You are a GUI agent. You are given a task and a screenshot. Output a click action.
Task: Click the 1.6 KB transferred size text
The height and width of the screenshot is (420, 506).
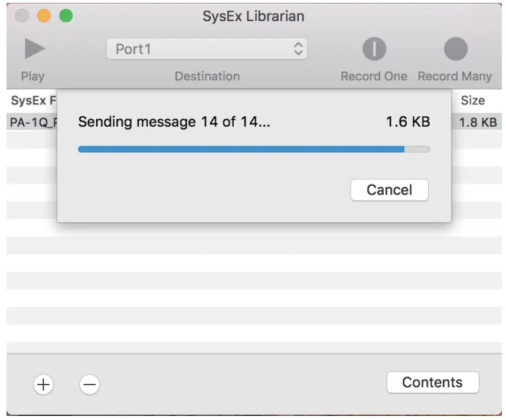coord(408,122)
